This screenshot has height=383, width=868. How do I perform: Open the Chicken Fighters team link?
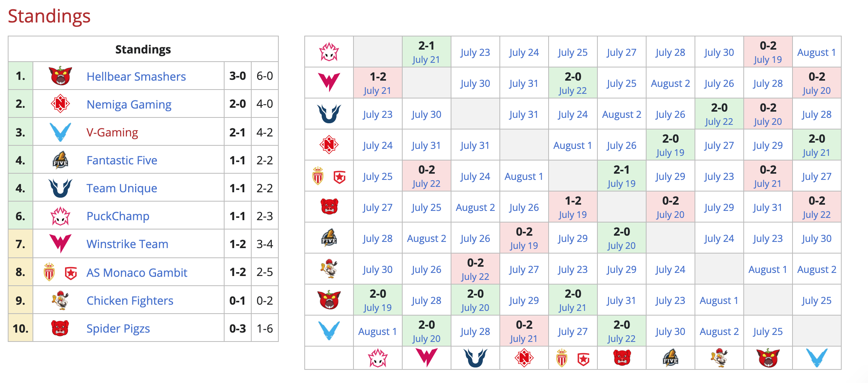(x=130, y=300)
